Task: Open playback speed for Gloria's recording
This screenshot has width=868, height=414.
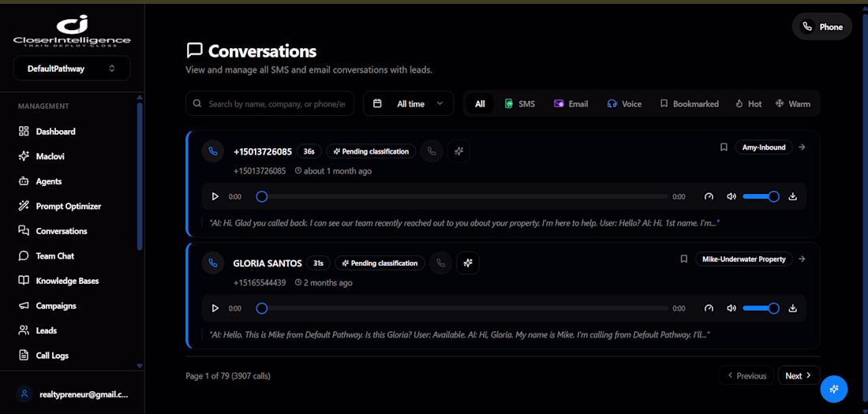Action: tap(709, 308)
